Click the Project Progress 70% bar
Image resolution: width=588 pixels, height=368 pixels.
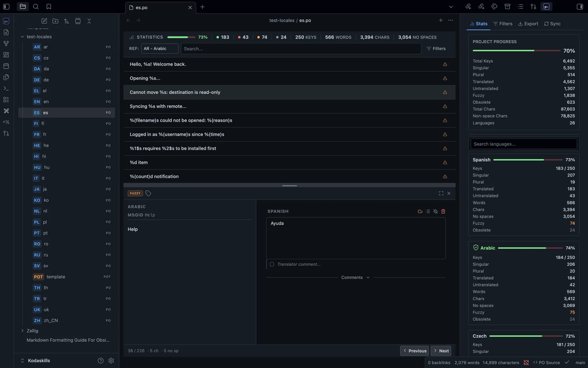click(516, 51)
